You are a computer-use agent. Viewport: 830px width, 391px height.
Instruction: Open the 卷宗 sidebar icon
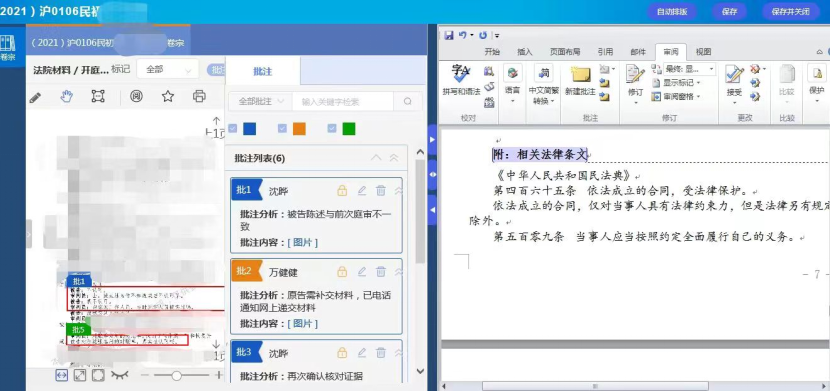click(x=7, y=48)
